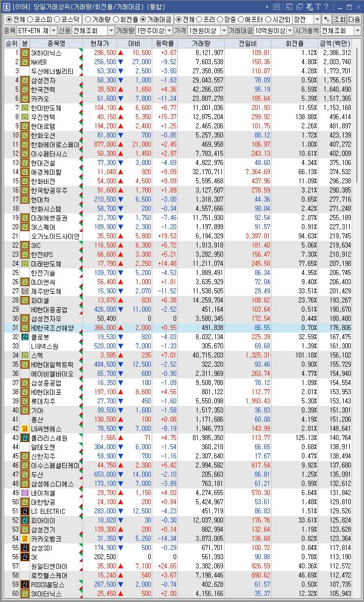Open help with the question mark icon
Viewport: 364px width, 602px height.
326,7
